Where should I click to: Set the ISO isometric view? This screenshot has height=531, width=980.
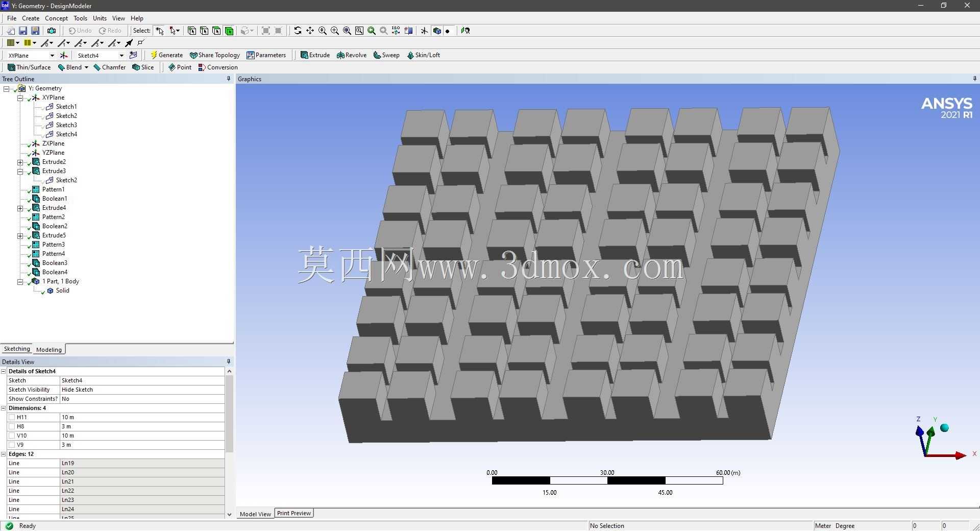(x=396, y=31)
